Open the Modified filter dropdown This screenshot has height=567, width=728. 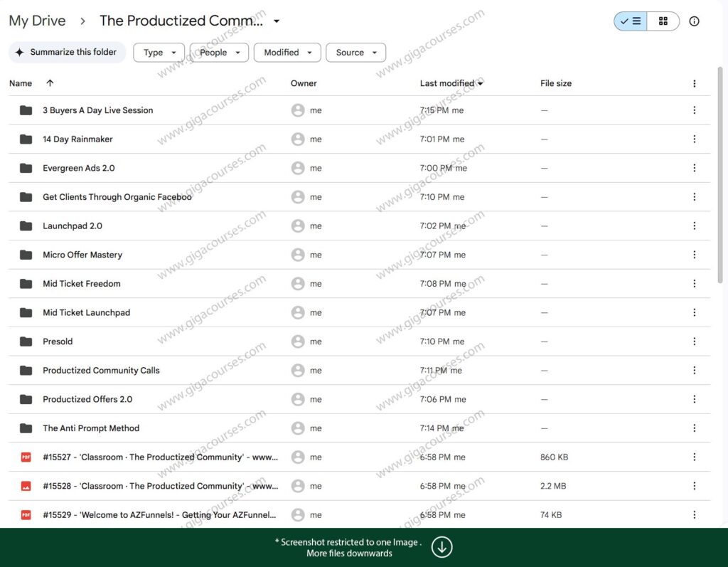coord(287,52)
